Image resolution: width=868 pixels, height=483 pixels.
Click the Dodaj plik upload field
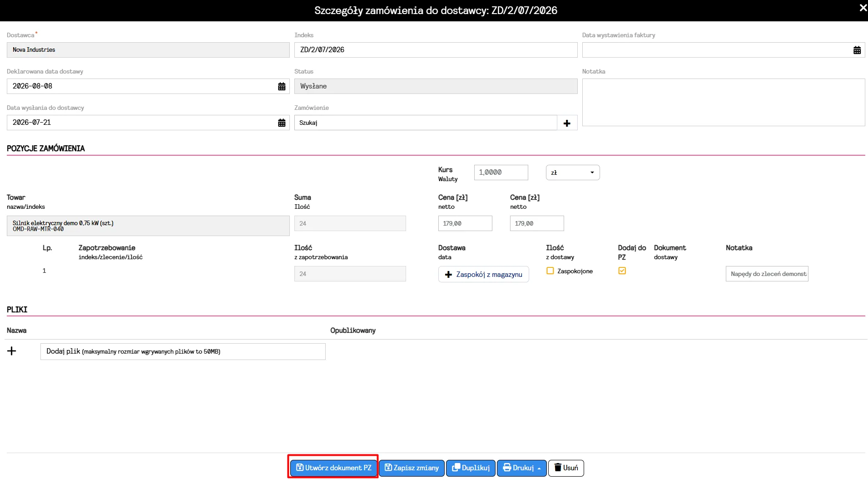tap(183, 351)
